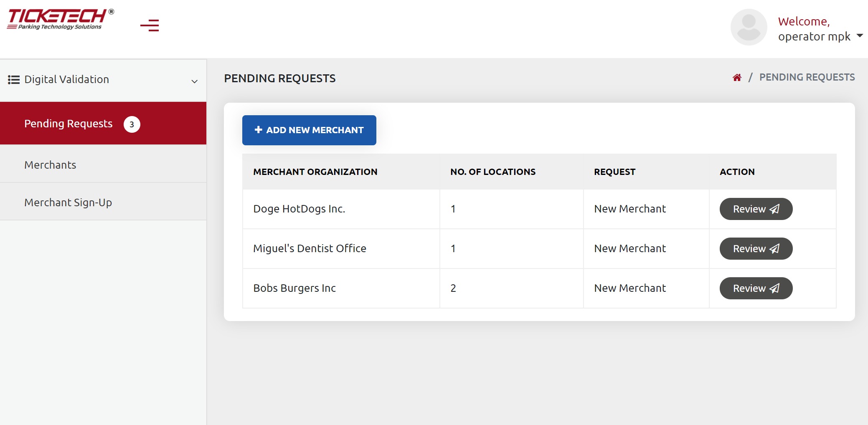Screen dimensions: 868x425
Task: Click the home breadcrumb icon
Action: pyautogui.click(x=737, y=78)
